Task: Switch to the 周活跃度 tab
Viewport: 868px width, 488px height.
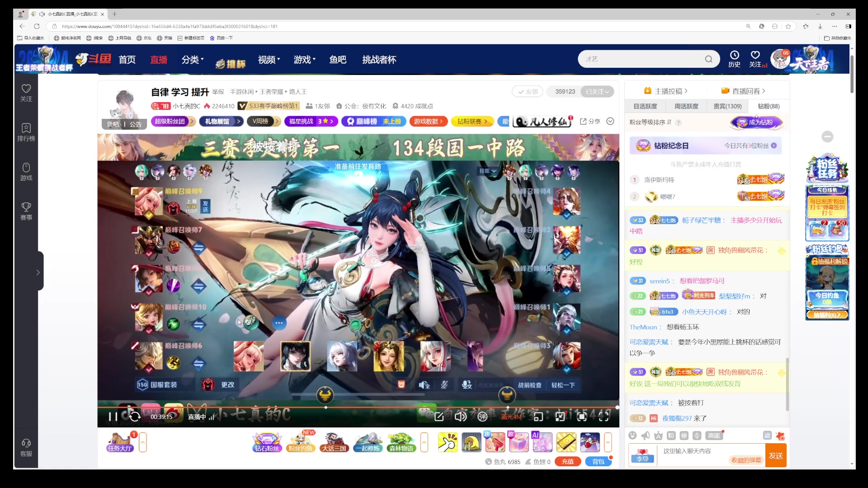Action: pos(686,106)
